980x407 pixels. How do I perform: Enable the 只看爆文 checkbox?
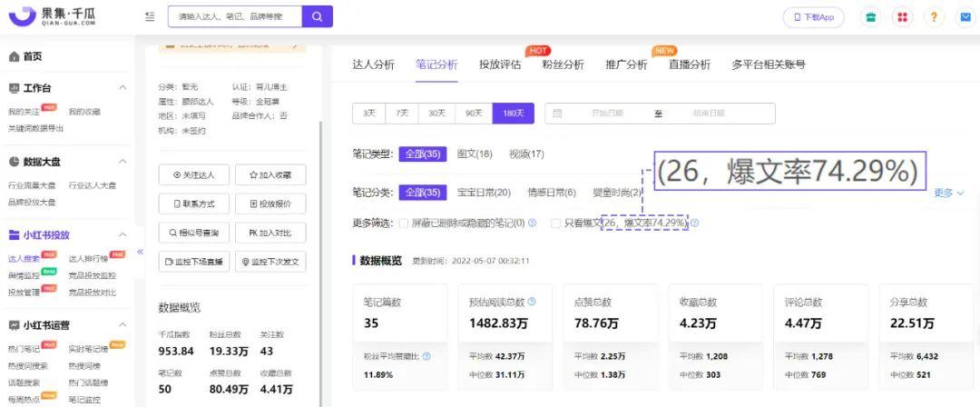click(555, 223)
